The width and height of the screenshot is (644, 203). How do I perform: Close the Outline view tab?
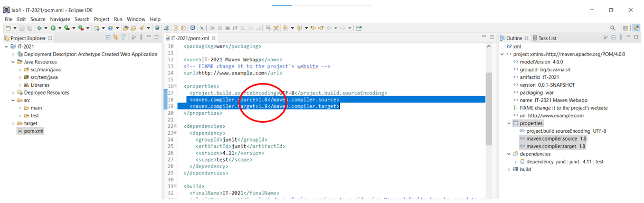(x=527, y=38)
